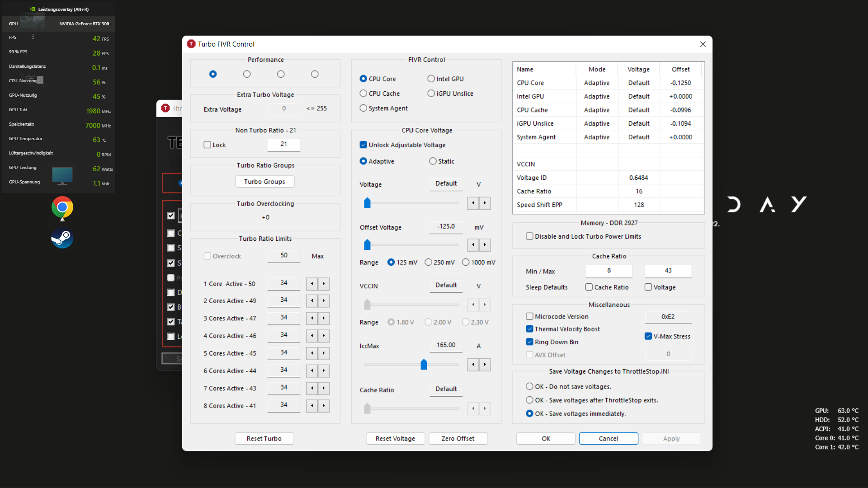Select System Agent row in voltage table
Viewport: 868px width, 488px height.
[536, 137]
